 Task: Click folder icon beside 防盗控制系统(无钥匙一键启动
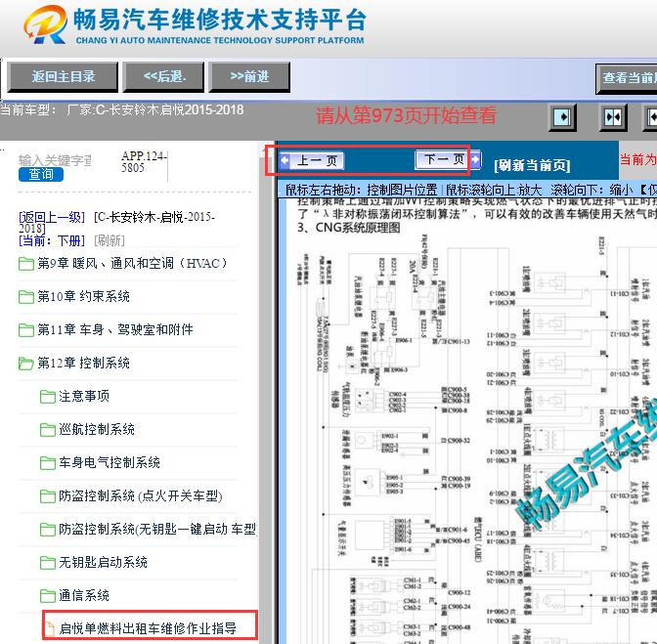pos(47,530)
